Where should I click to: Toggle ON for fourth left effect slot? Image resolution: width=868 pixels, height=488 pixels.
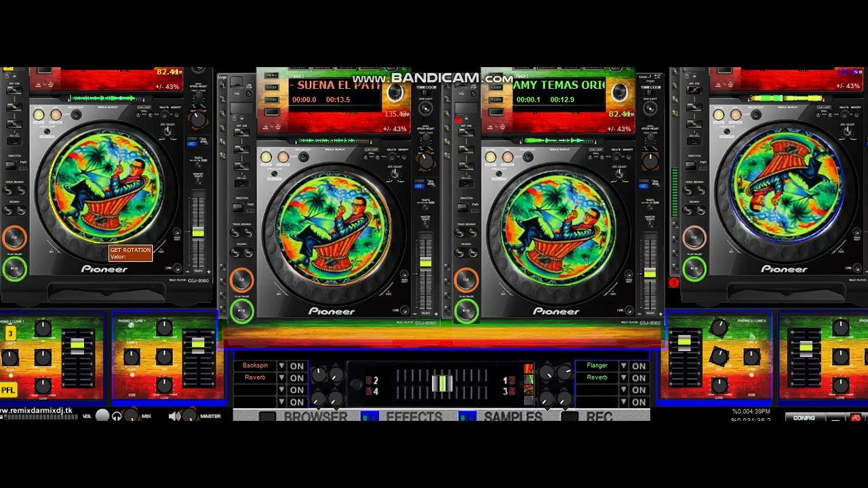297,402
